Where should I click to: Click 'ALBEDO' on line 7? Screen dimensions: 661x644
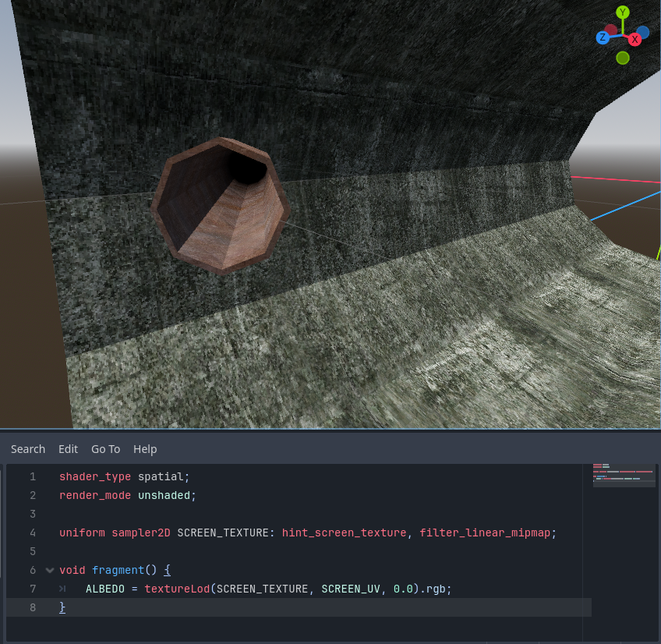[x=105, y=589]
